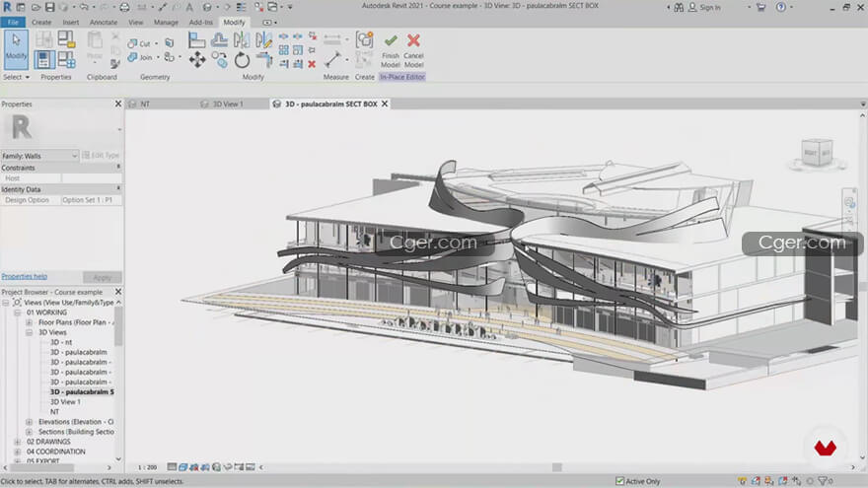Click the 1 : 200 view scale

pos(147,467)
